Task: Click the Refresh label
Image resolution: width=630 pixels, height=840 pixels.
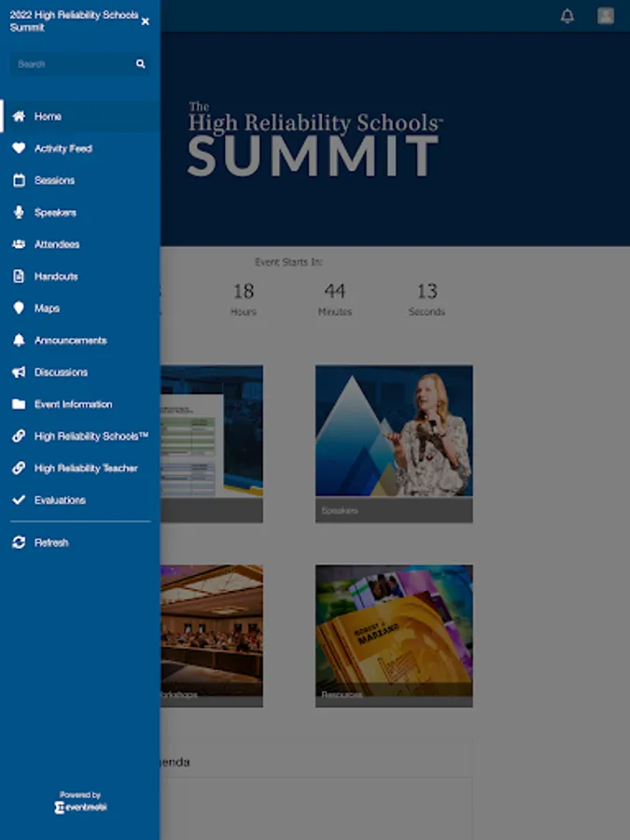Action: click(51, 542)
